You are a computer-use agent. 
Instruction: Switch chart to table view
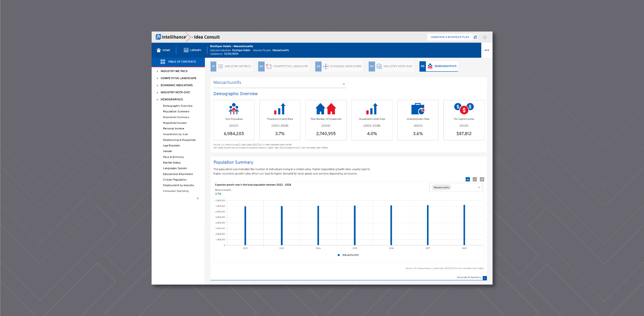click(x=482, y=179)
